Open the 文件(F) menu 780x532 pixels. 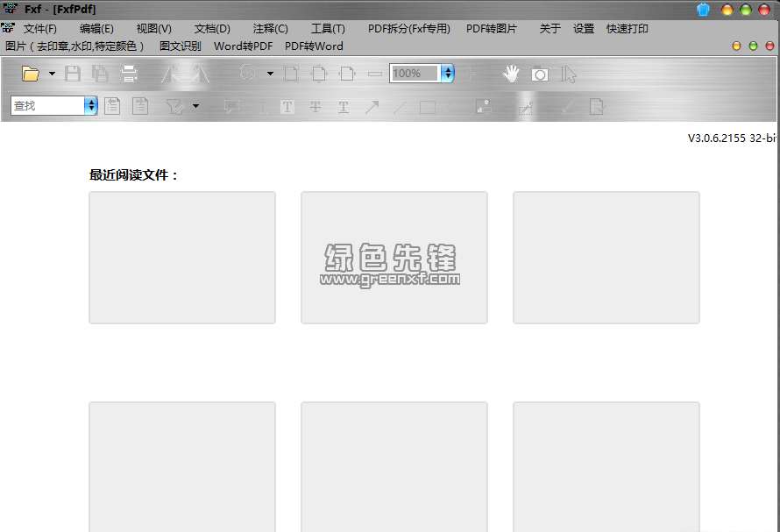pos(39,29)
